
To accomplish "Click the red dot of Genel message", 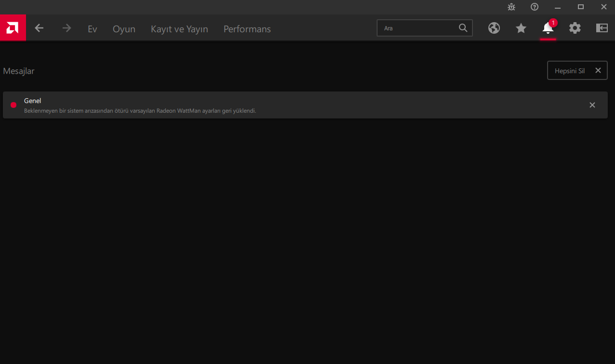I will pyautogui.click(x=13, y=105).
